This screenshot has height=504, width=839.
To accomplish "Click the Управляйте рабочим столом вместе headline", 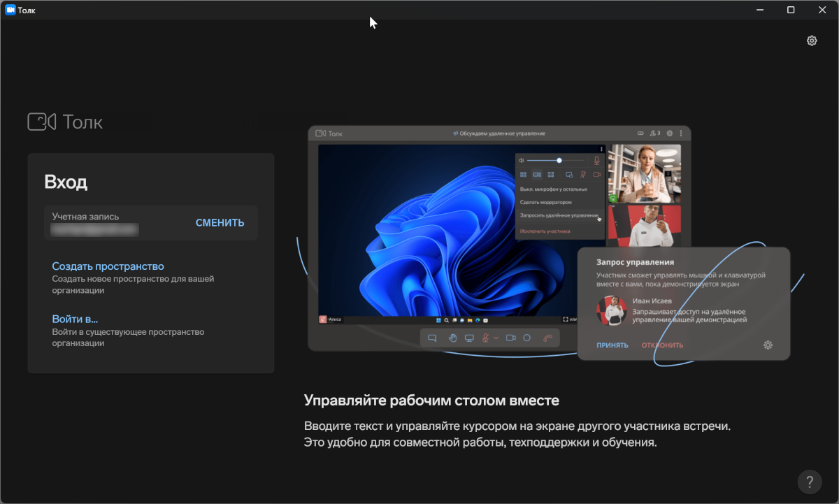I will (x=432, y=401).
